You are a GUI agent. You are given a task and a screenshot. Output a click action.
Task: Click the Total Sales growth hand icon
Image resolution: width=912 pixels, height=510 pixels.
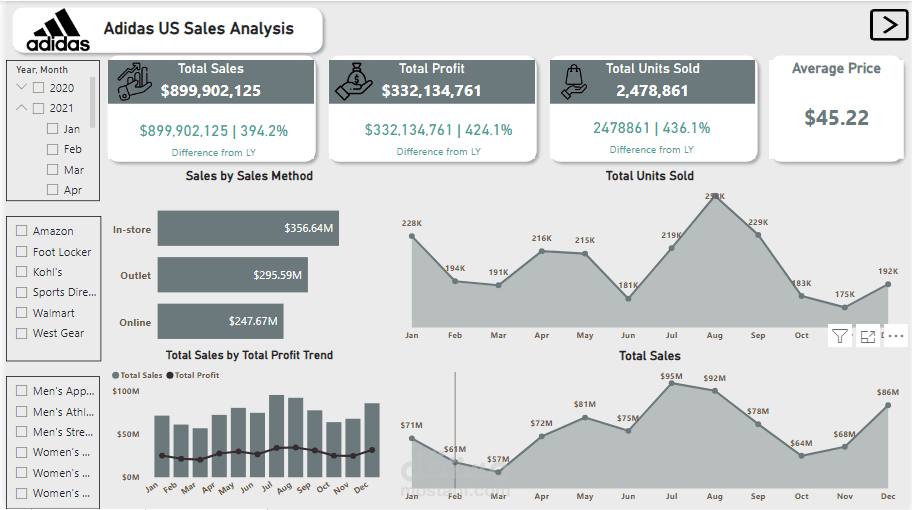tap(134, 81)
